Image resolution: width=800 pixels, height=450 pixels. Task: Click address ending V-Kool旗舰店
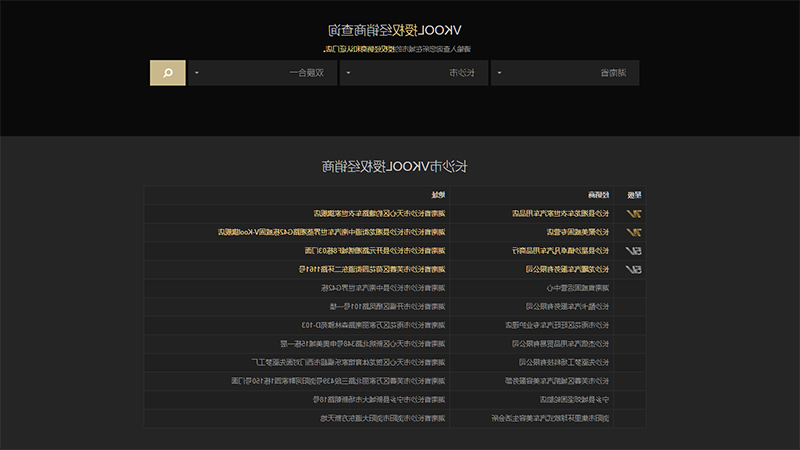pyautogui.click(x=332, y=232)
